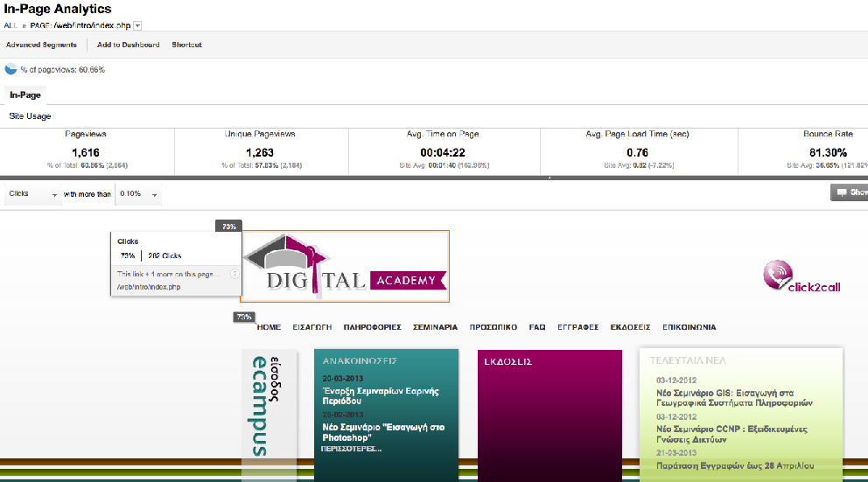Image resolution: width=868 pixels, height=482 pixels.
Task: Select the In-Page tab
Action: point(24,94)
